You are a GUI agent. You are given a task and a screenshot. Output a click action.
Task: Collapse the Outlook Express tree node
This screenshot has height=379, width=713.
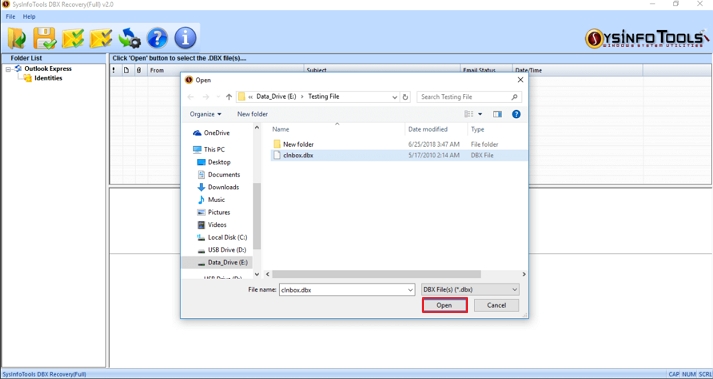(x=8, y=69)
